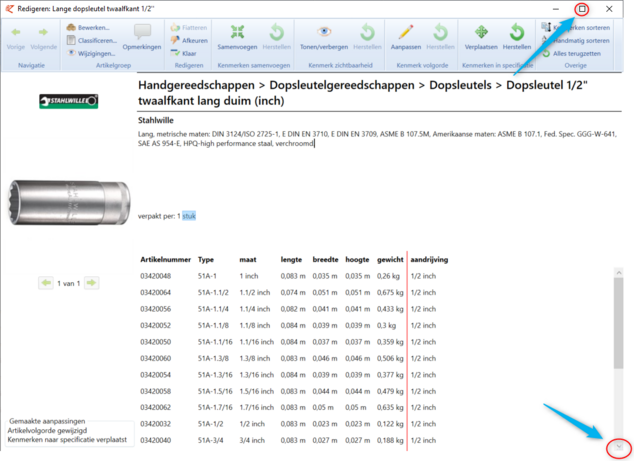Screen dimensions: 634x461
Task: Open Opmerkingen speech bubble
Action: coord(142,37)
